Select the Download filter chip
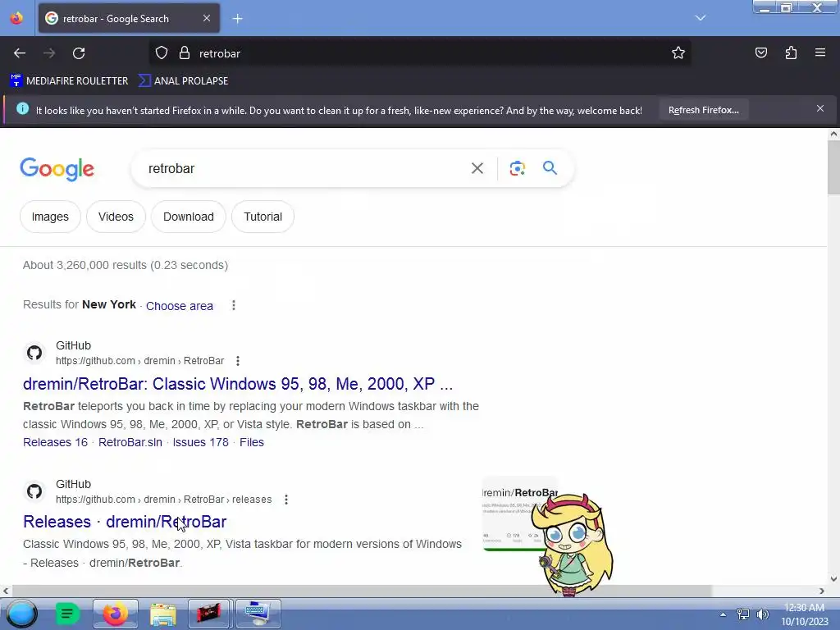Viewport: 840px width, 630px height. (x=189, y=217)
